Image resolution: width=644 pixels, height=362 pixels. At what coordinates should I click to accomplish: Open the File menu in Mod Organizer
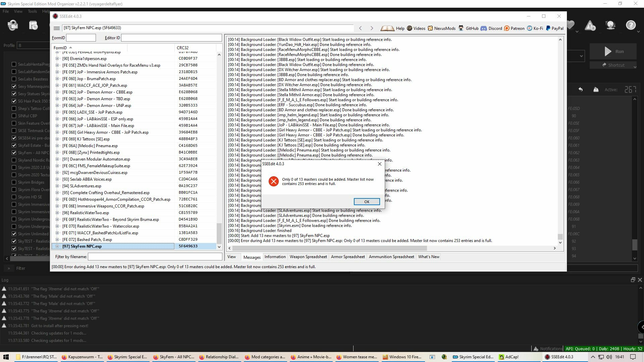pyautogui.click(x=6, y=11)
